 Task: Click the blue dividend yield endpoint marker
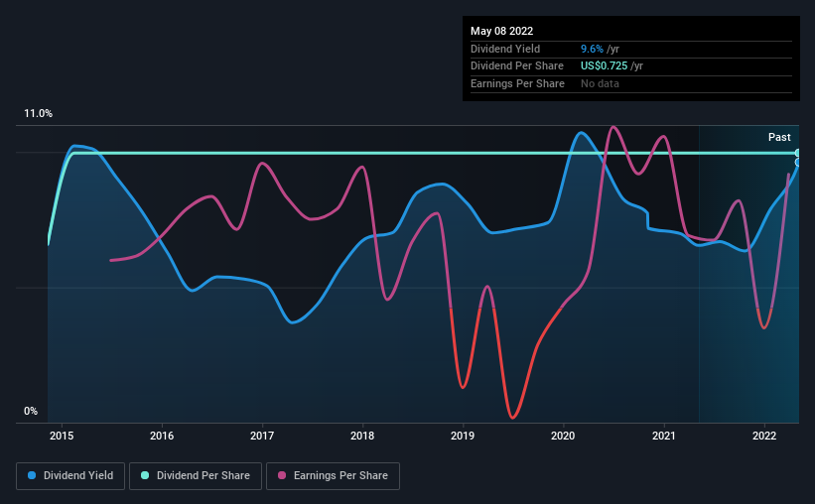[x=797, y=163]
